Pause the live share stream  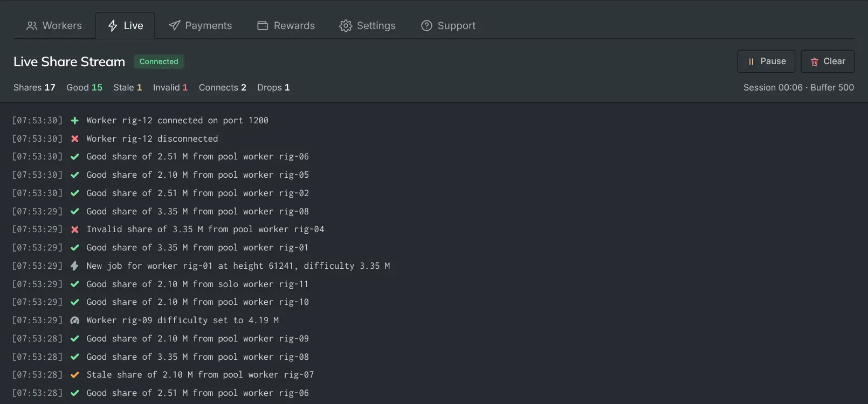click(766, 61)
